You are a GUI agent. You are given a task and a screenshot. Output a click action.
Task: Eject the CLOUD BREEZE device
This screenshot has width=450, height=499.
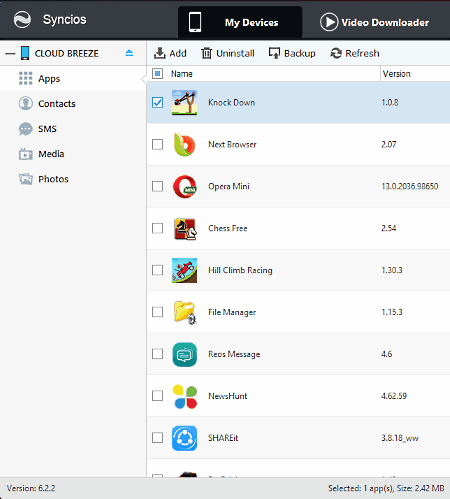click(x=129, y=53)
